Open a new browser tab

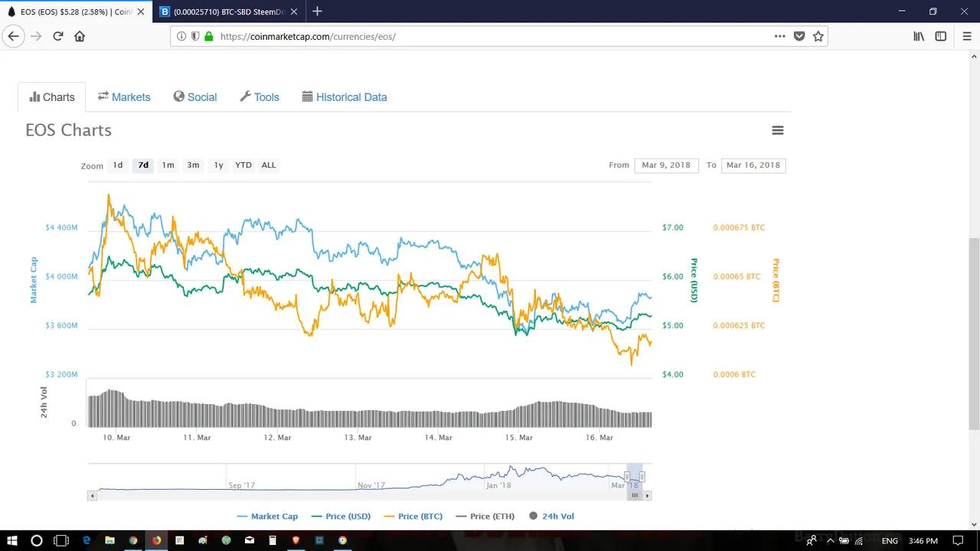[x=317, y=11]
